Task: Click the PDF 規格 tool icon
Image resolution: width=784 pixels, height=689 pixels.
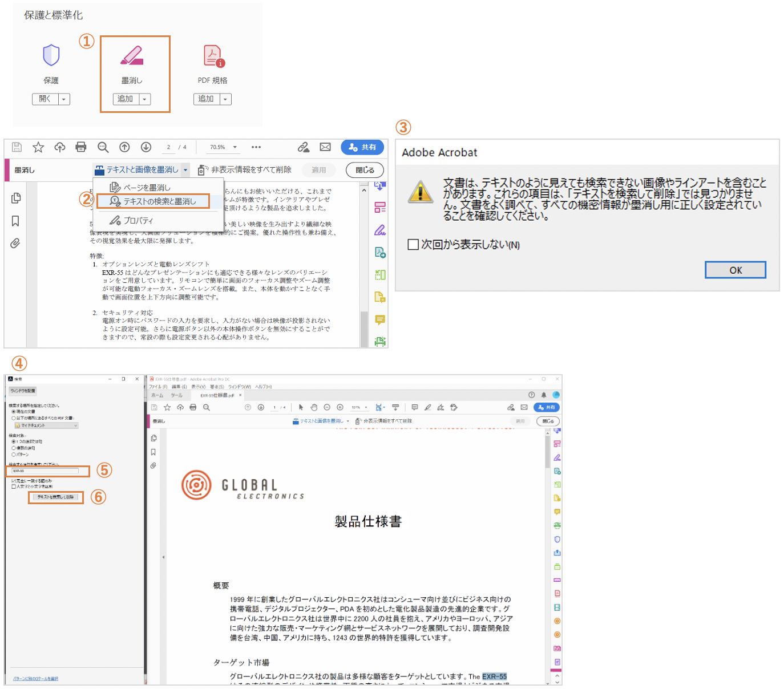Action: pos(212,55)
